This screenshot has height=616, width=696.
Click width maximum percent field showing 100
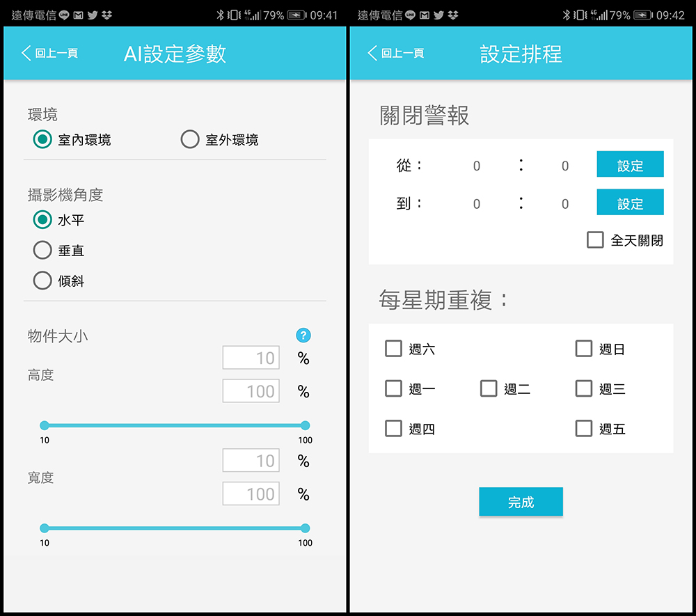tap(251, 493)
